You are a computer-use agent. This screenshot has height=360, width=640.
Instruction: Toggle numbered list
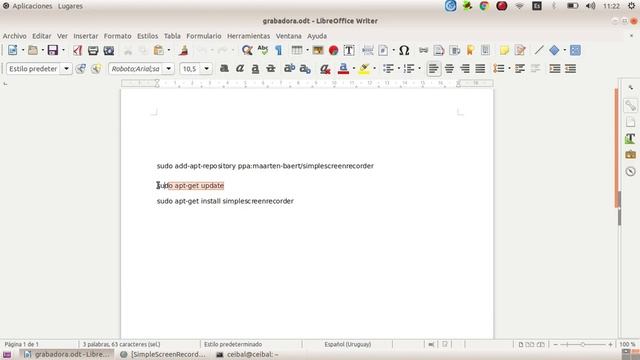tap(409, 69)
